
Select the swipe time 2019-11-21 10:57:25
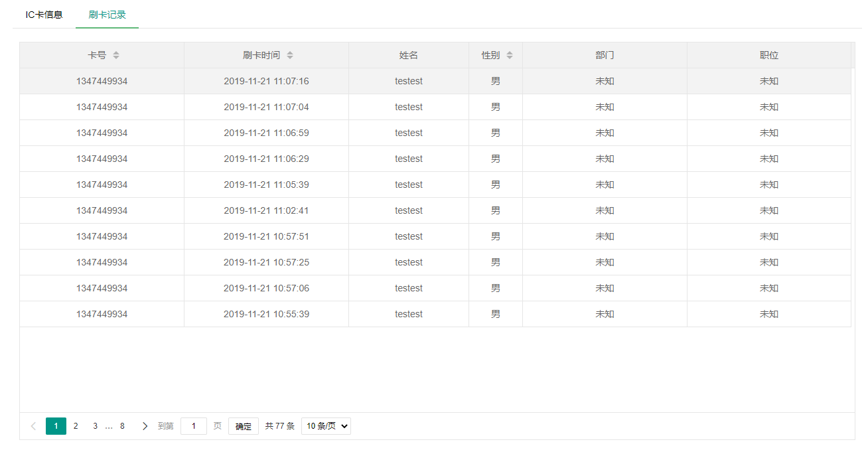(x=266, y=262)
